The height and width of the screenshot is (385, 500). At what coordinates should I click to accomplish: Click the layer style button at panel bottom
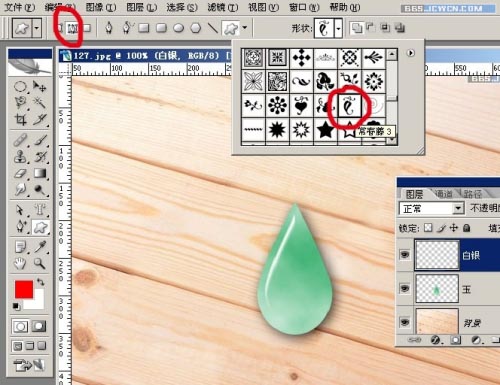click(436, 340)
